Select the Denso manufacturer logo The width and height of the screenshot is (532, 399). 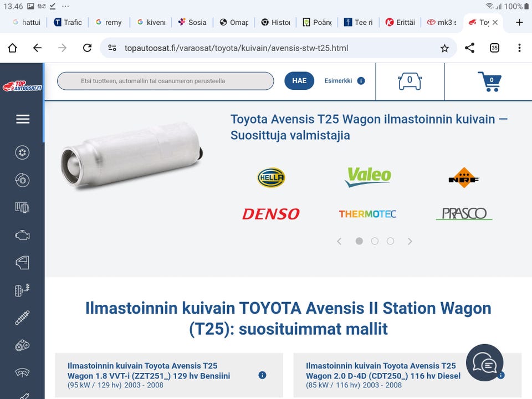(x=271, y=214)
